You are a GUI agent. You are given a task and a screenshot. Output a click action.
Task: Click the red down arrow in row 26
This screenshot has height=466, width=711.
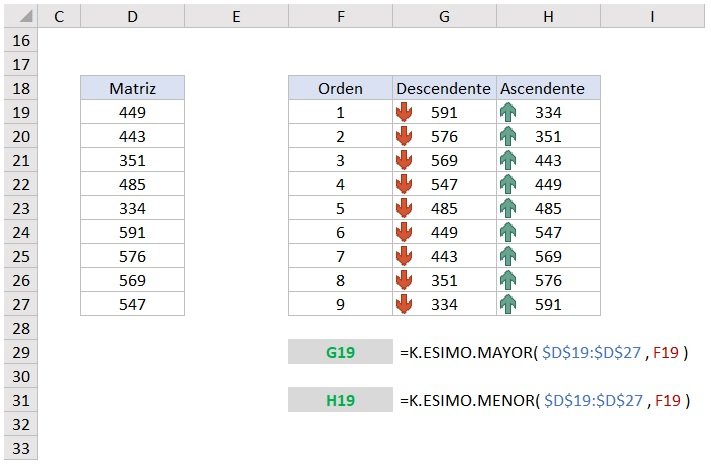point(404,280)
